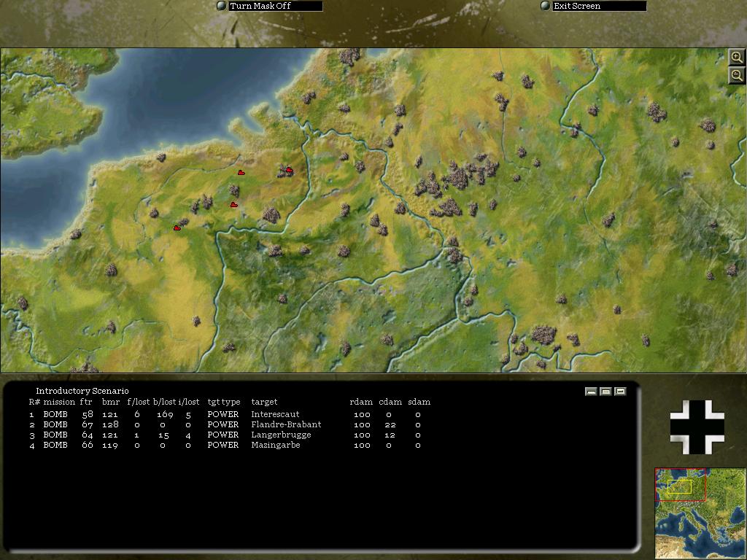747x560 pixels.
Task: Click the cdam column header
Action: (x=390, y=402)
